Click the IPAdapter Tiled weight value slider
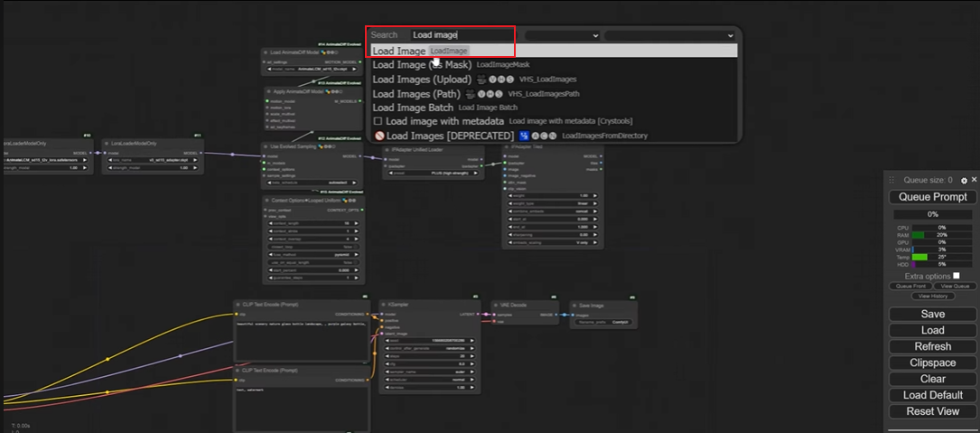This screenshot has width=980, height=433. [x=553, y=196]
